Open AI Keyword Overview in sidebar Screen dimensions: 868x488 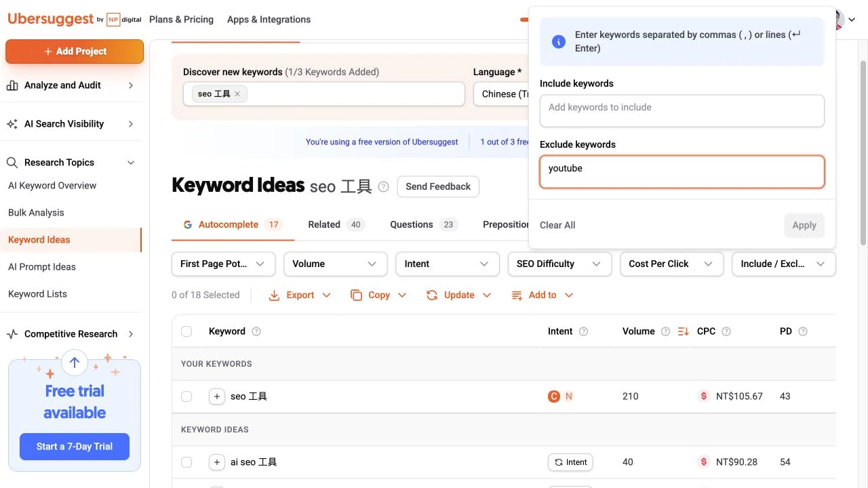(52, 186)
